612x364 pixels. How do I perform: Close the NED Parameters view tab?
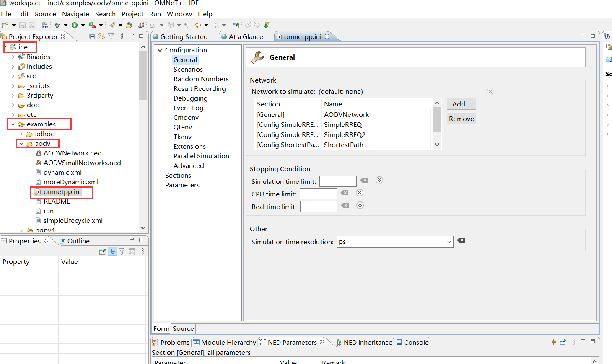[x=322, y=342]
